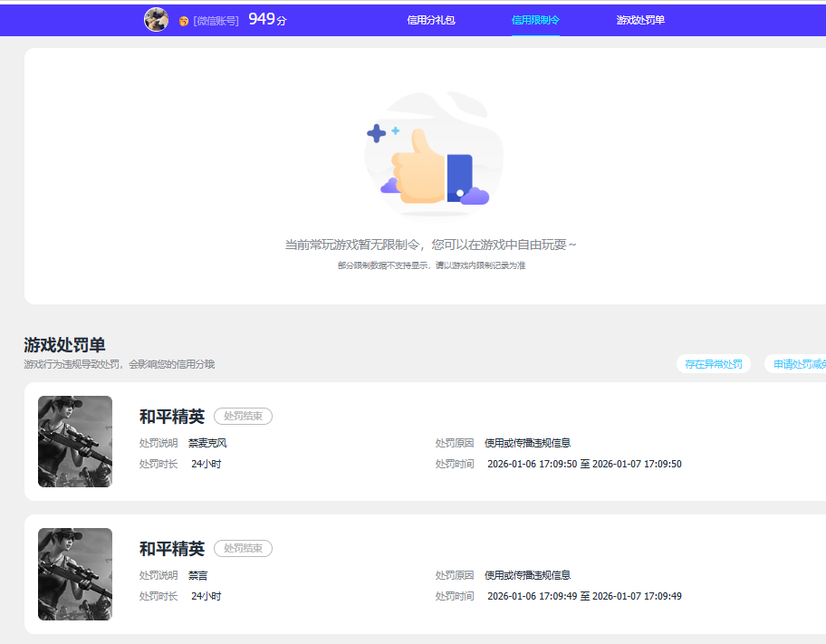Click the user avatar in the header
Image resolution: width=826 pixels, height=644 pixels.
[156, 20]
